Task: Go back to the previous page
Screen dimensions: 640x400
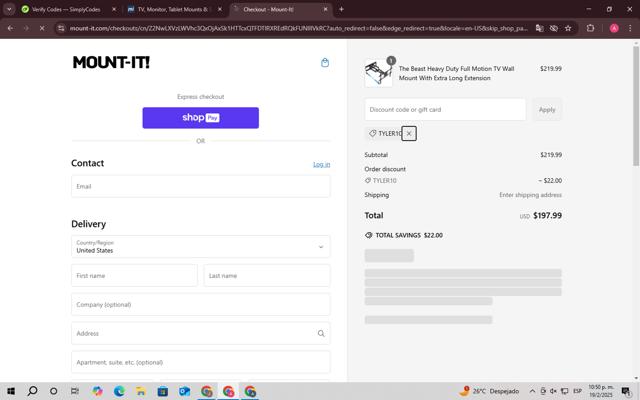Action: click(11, 28)
